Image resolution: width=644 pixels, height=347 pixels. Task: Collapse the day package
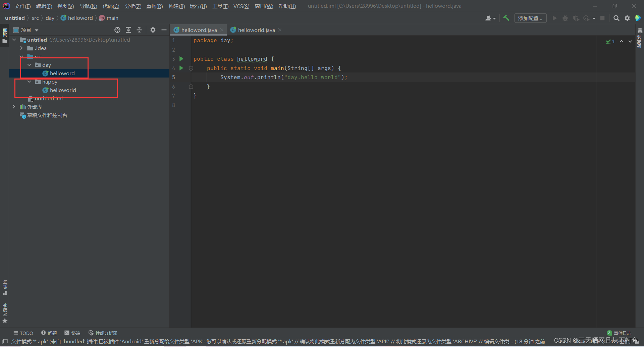click(x=29, y=65)
